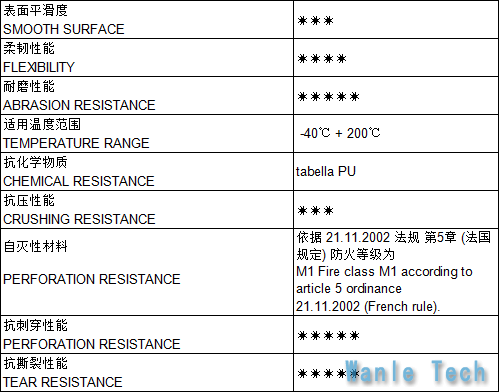Viewport: 499px width, 392px height.
Task: Select the five-star abrasion resistance rating
Action: click(329, 97)
